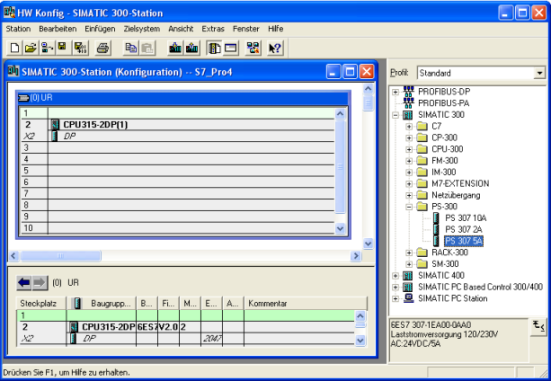Expand SIMATIC PC Based Control 300/400
551x381 pixels.
click(x=395, y=287)
